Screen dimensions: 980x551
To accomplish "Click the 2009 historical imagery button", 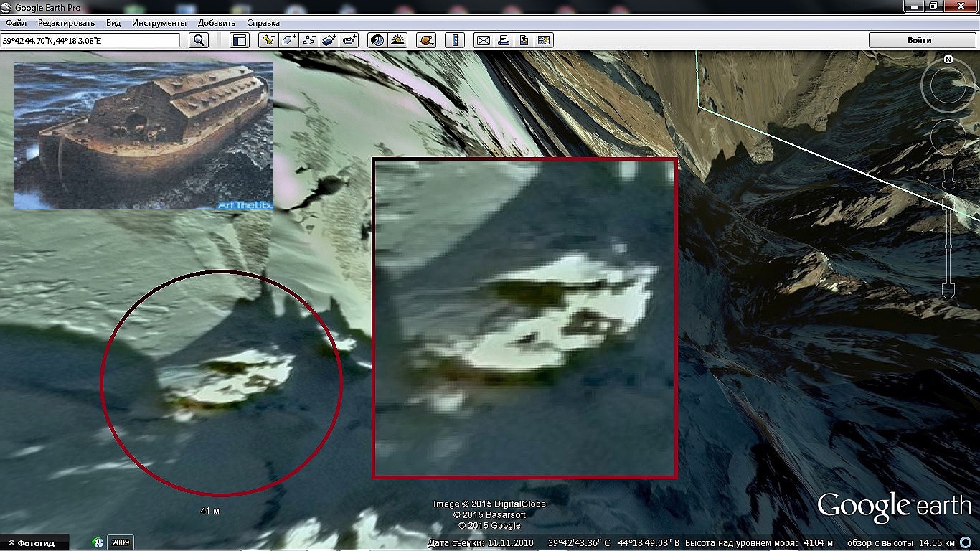I will [x=121, y=543].
